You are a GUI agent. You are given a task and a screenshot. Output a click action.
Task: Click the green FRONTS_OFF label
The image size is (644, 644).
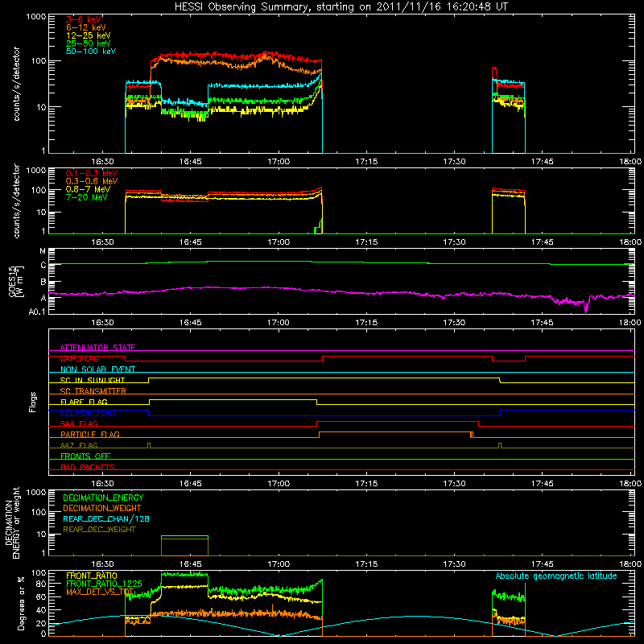click(x=85, y=456)
